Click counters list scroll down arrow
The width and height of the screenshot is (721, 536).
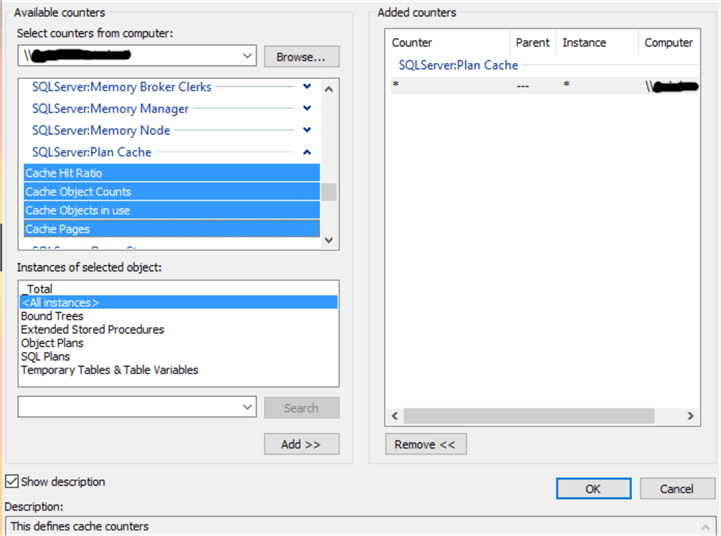[x=329, y=239]
